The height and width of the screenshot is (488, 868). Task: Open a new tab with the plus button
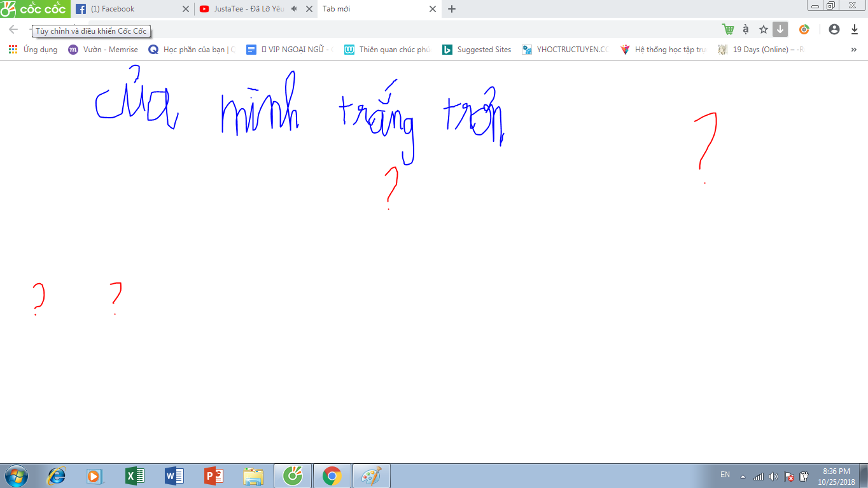tap(452, 9)
